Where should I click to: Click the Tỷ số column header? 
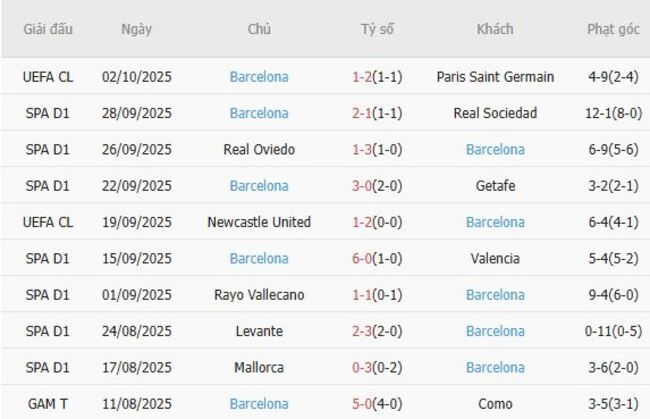[x=377, y=29]
